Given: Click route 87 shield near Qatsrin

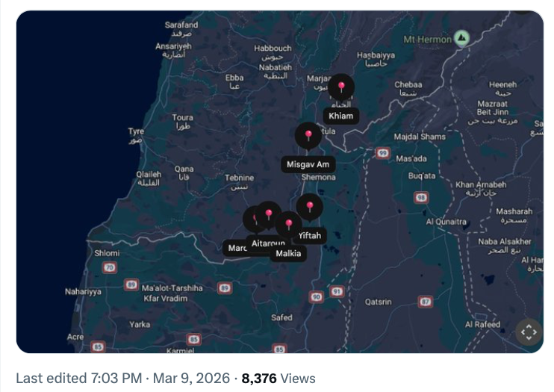Looking at the screenshot, I should (x=426, y=302).
